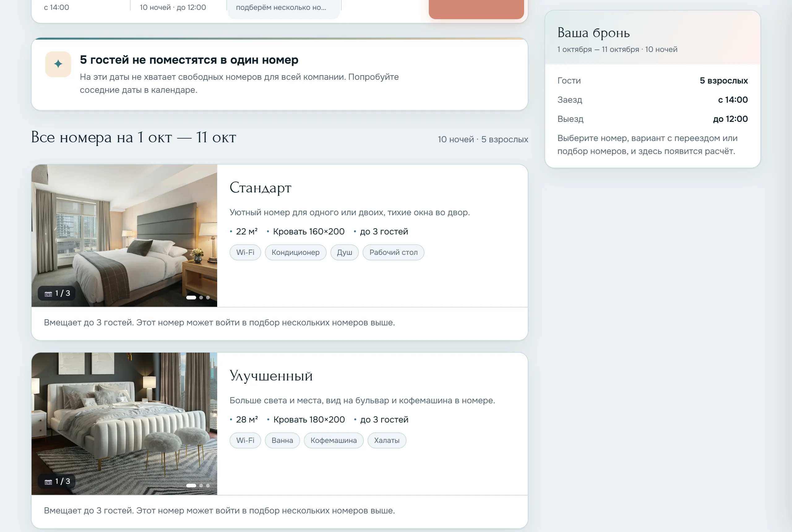Click the '28 м²' room size
Viewport: 792px width, 532px height.
(x=247, y=420)
